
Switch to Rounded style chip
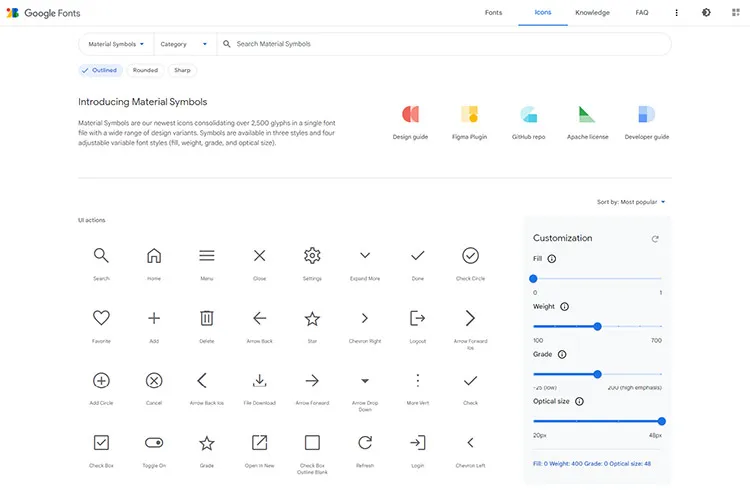(x=145, y=70)
